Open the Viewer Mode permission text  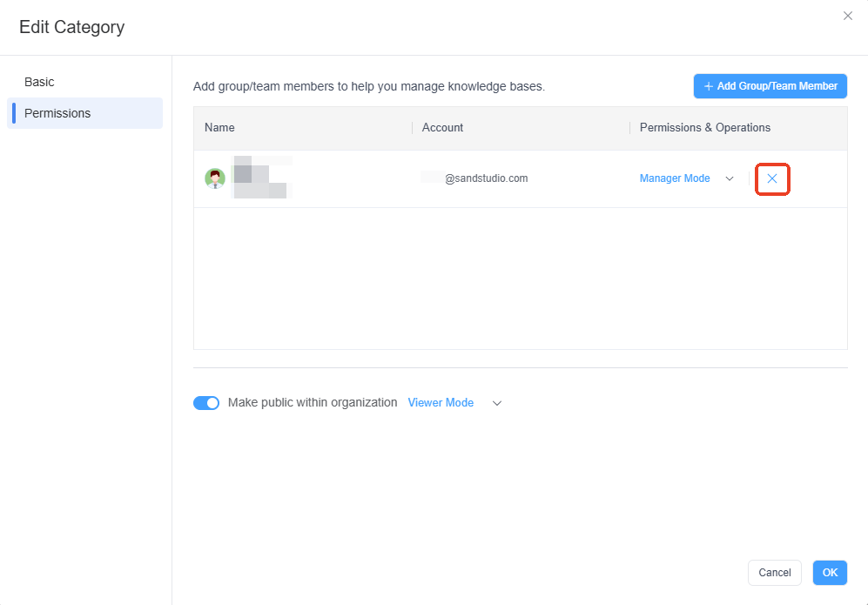click(441, 403)
